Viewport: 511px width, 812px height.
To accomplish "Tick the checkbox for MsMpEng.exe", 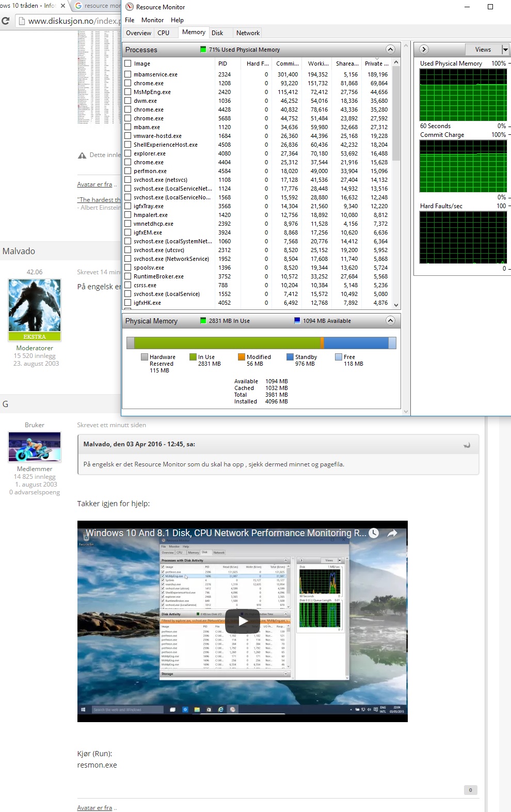I will 128,92.
